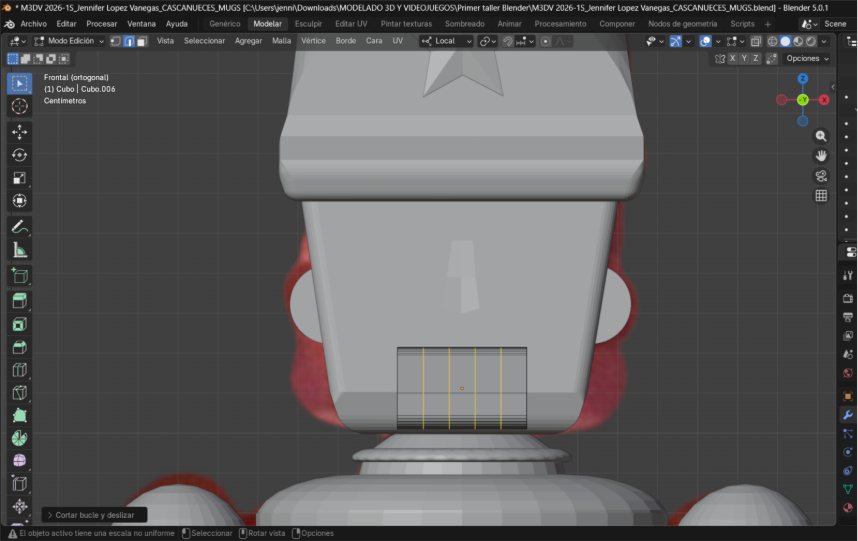Viewport: 858px width, 541px height.
Task: Toggle X-ray display button
Action: [756, 41]
